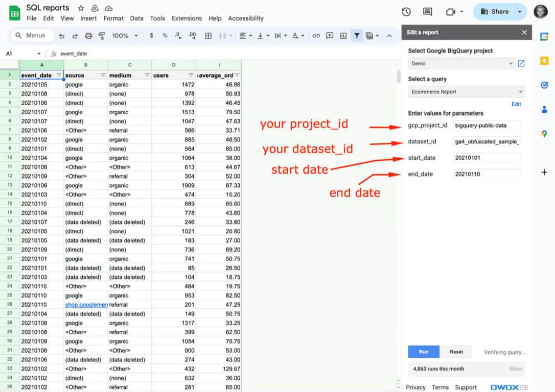Click the print icon

(x=88, y=36)
